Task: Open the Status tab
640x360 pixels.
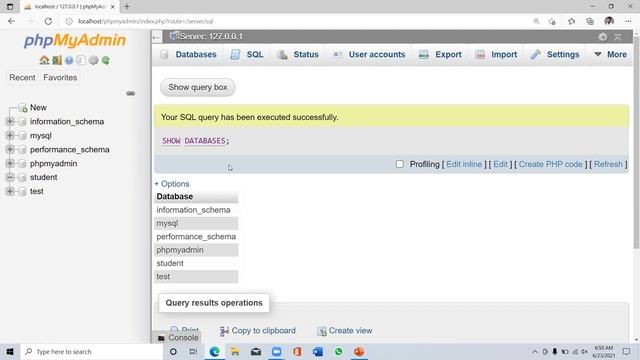Action: pos(298,54)
